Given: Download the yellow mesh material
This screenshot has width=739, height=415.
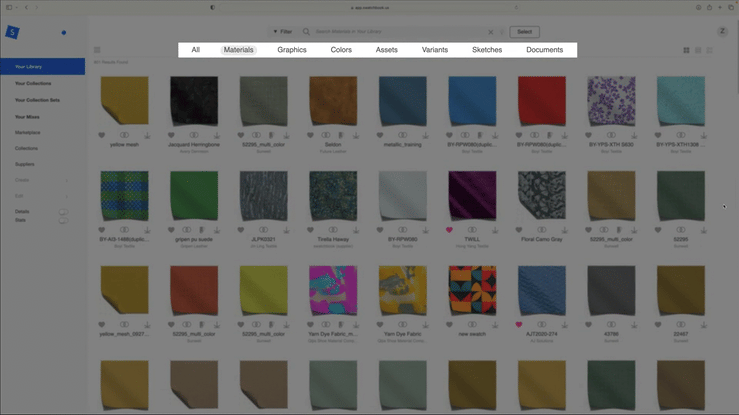Looking at the screenshot, I should 147,136.
